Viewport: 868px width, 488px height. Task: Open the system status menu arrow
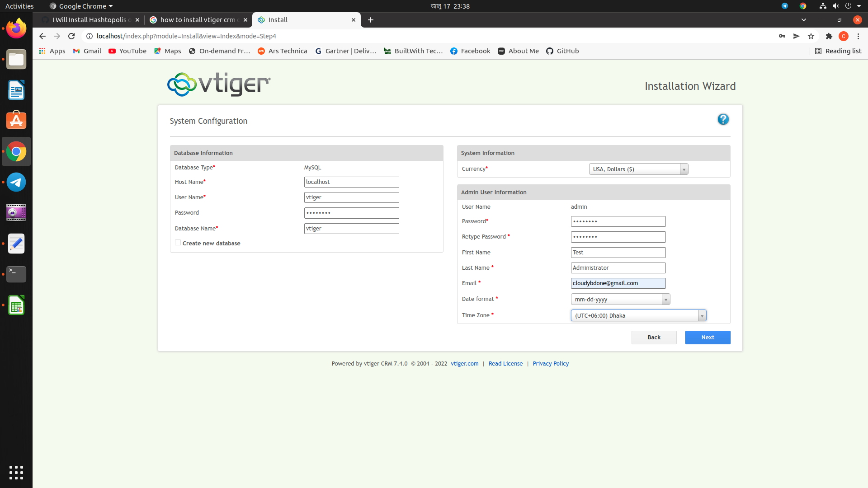click(859, 6)
